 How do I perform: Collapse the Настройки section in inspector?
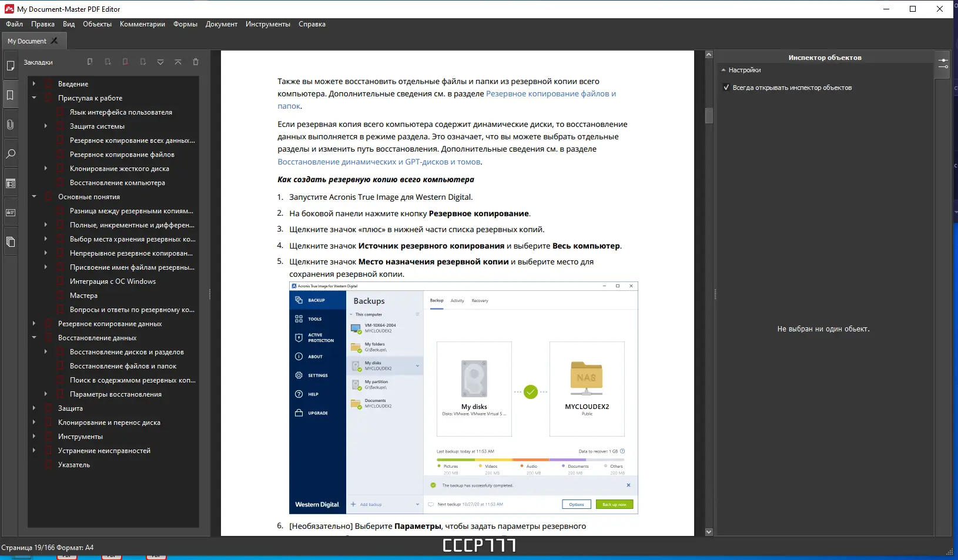tap(723, 70)
